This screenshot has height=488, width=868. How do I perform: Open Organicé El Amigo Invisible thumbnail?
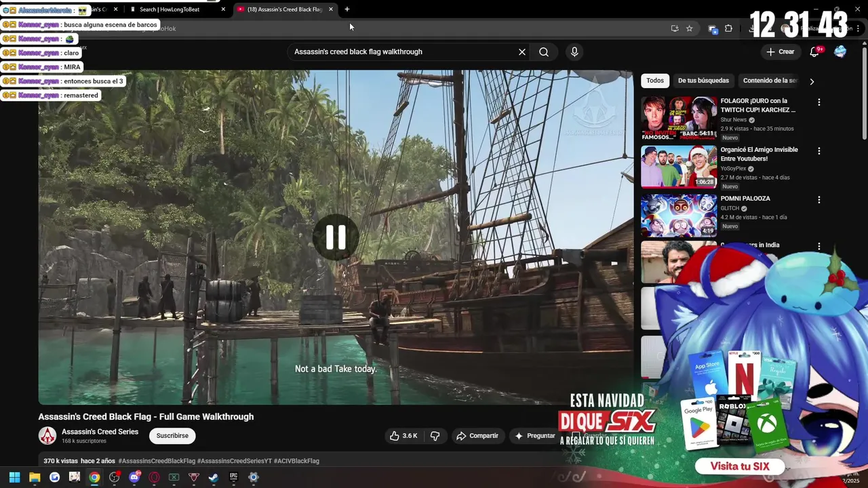pyautogui.click(x=679, y=167)
